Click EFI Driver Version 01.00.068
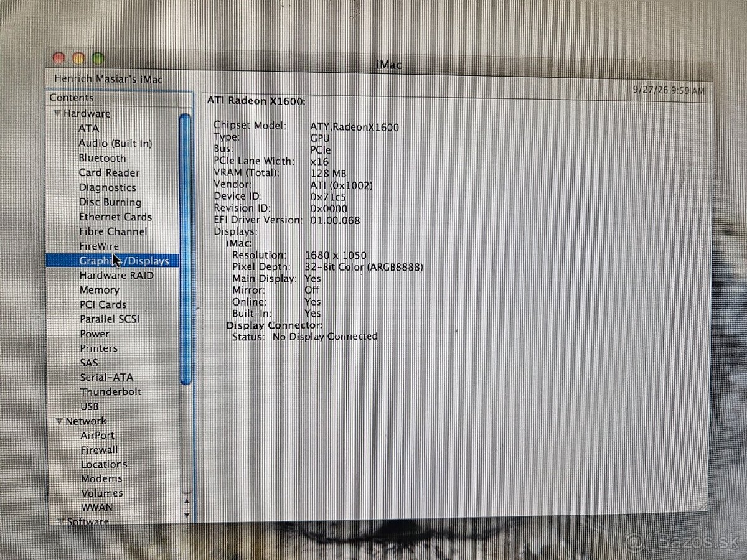Viewport: 747px width, 560px height. click(x=335, y=220)
